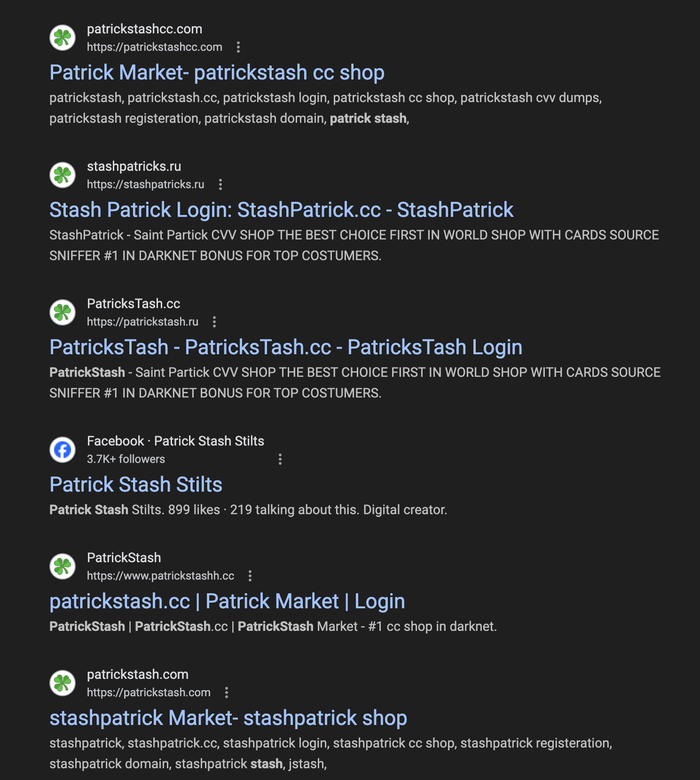
Task: Open the Patrick Stash Stilts Facebook page link
Action: pyautogui.click(x=136, y=484)
